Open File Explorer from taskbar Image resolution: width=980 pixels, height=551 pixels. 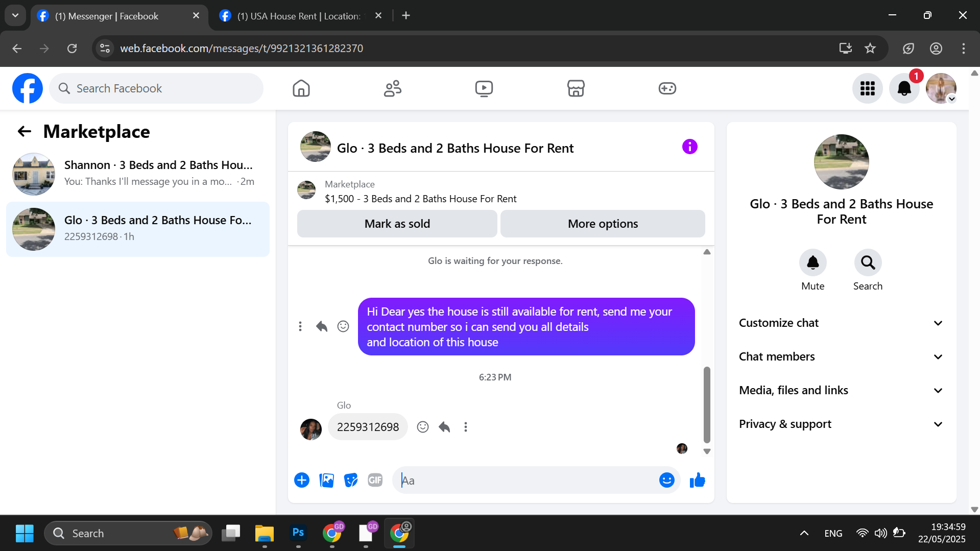[x=265, y=534]
